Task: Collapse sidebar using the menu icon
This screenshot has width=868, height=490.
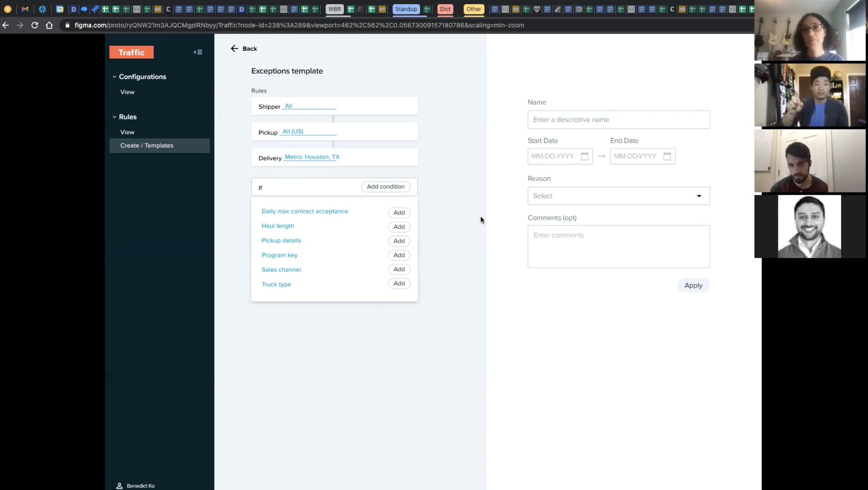Action: click(198, 52)
